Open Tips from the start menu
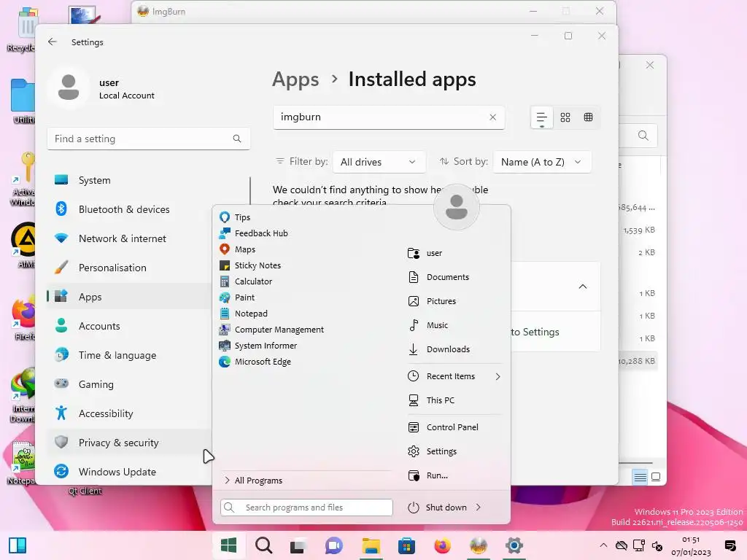 pyautogui.click(x=235, y=217)
